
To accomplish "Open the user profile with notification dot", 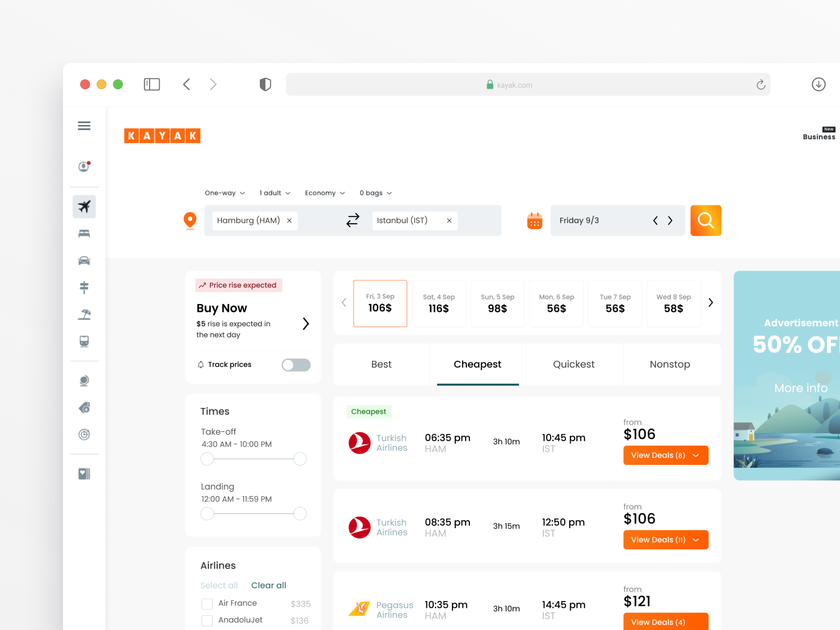I will point(84,166).
